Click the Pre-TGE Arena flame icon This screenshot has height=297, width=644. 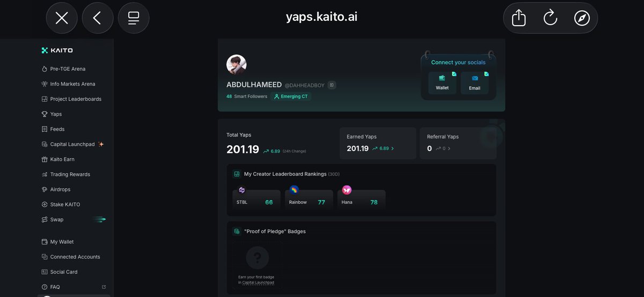(45, 69)
